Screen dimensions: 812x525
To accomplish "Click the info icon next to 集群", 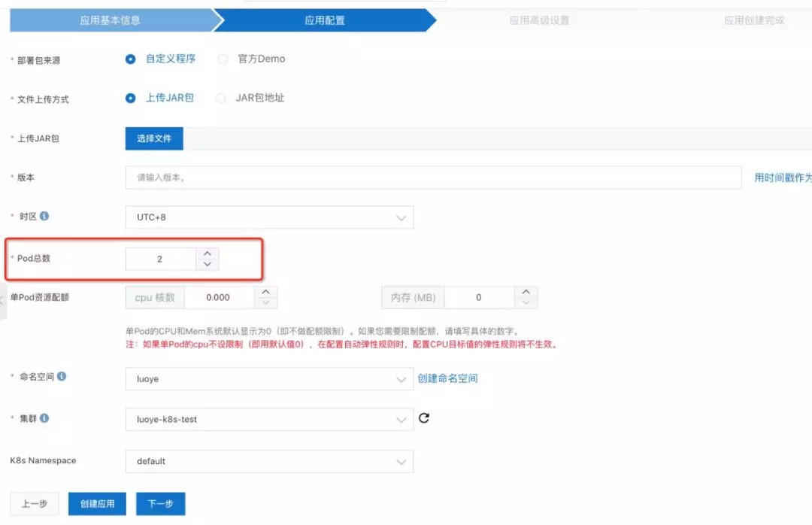I will tap(44, 417).
